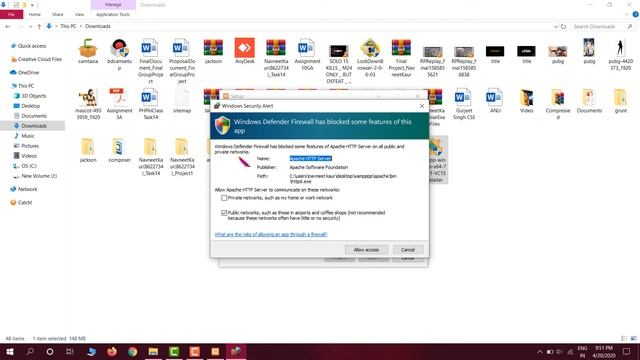Viewport: 640px width, 360px height.
Task: Enable Private networks checkbox
Action: 224,198
